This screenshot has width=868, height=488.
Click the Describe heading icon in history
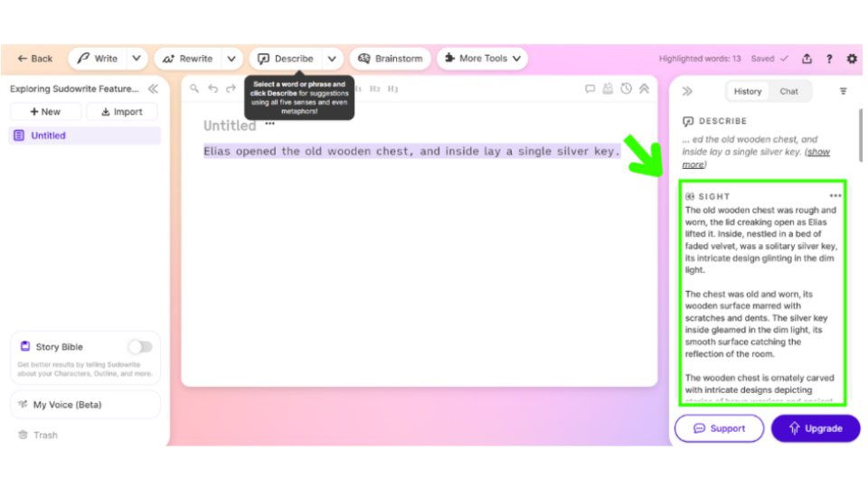(688, 121)
